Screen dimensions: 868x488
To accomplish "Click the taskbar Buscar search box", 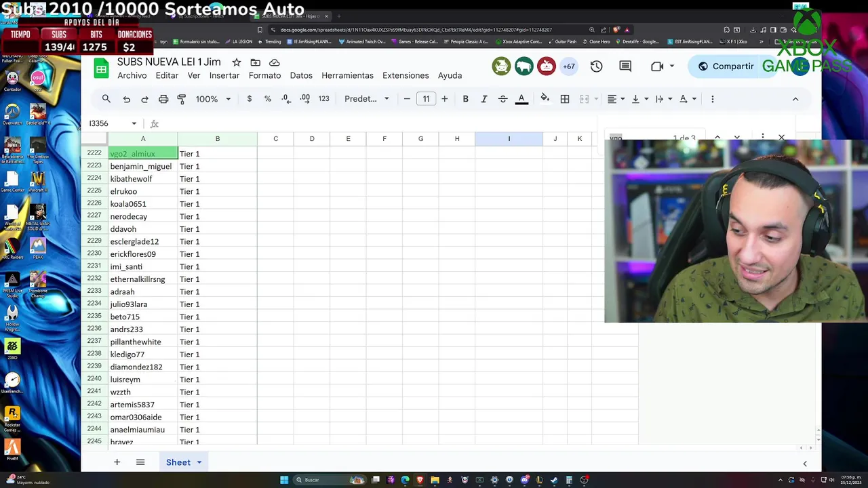I will pos(330,480).
